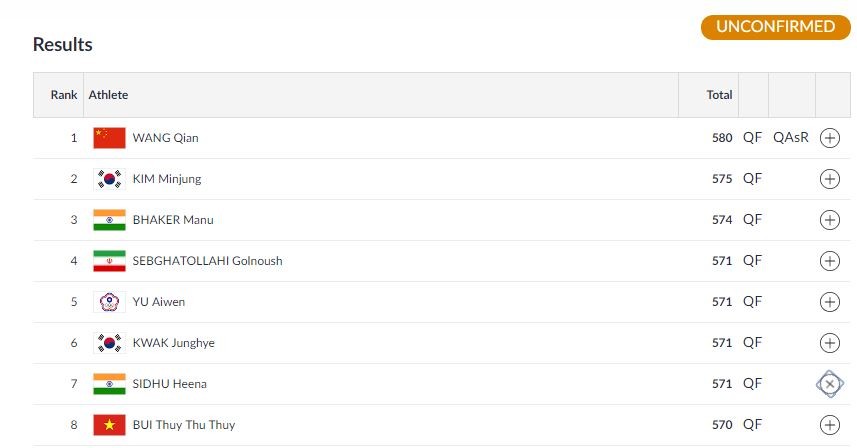Open the plus icon on BHAKER Manu row
Image resolution: width=857 pixels, height=448 pixels.
point(830,220)
